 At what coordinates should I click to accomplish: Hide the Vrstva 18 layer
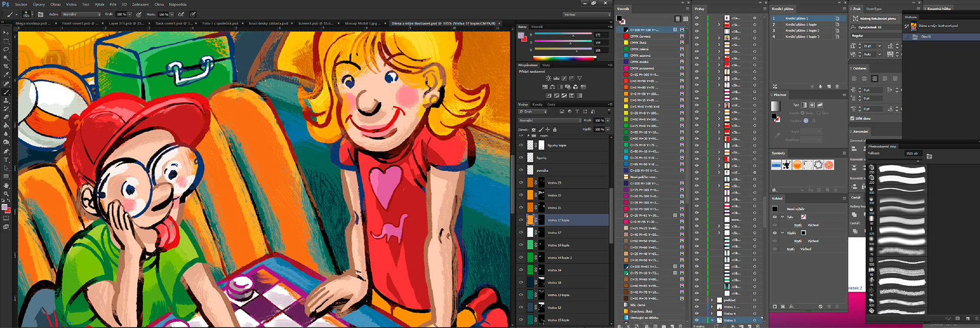(521, 282)
